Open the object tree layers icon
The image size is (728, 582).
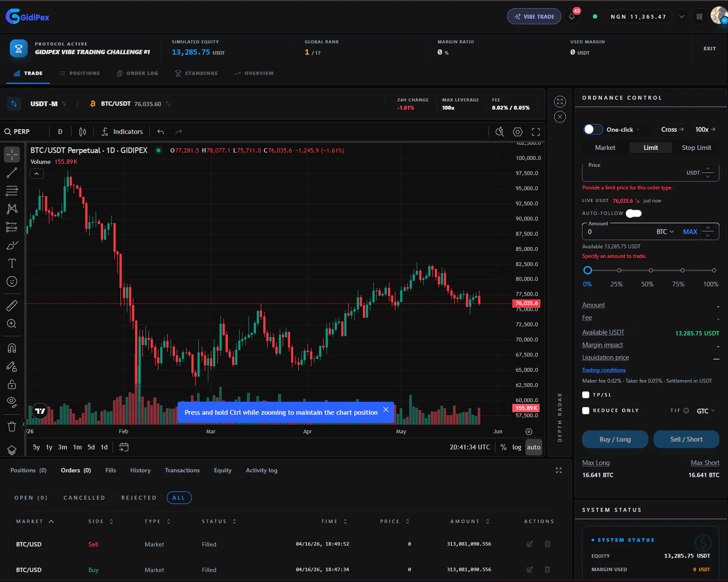click(12, 450)
